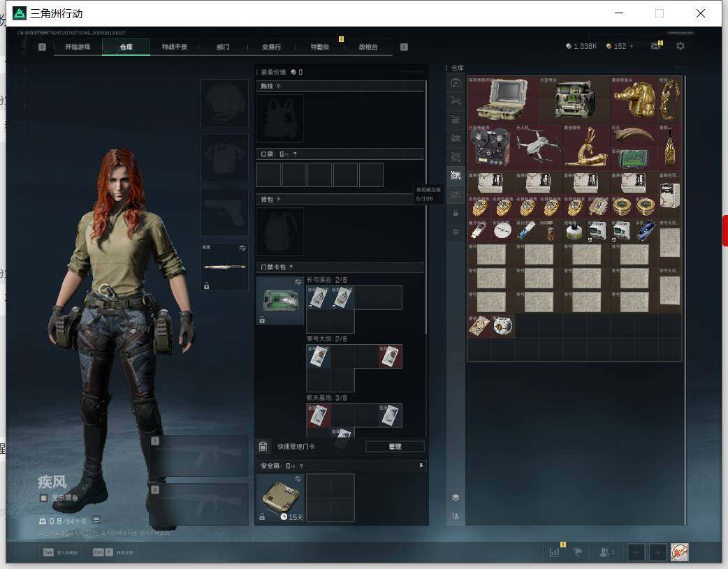Switch to the 仓库 tab
Image resolution: width=728 pixels, height=569 pixels.
pyautogui.click(x=126, y=47)
